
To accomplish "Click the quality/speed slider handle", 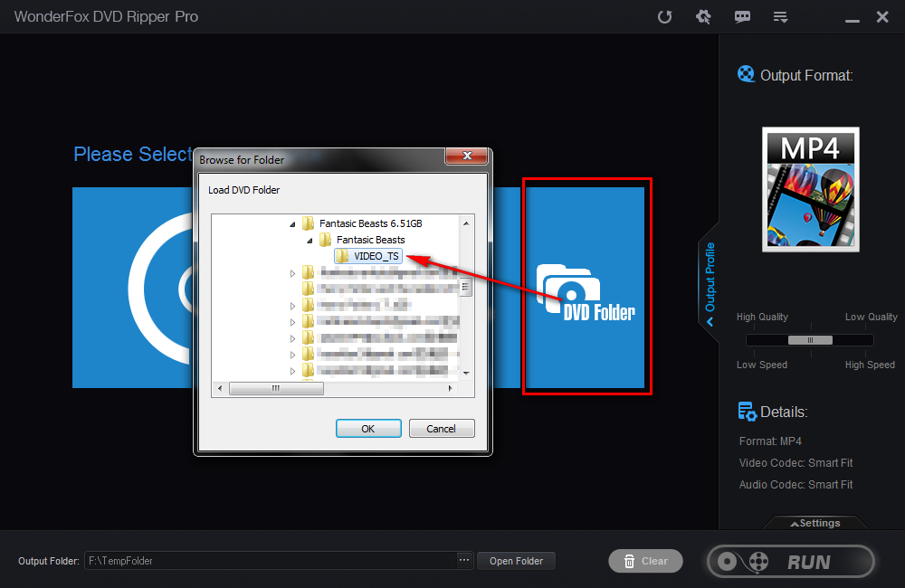I will (x=810, y=340).
